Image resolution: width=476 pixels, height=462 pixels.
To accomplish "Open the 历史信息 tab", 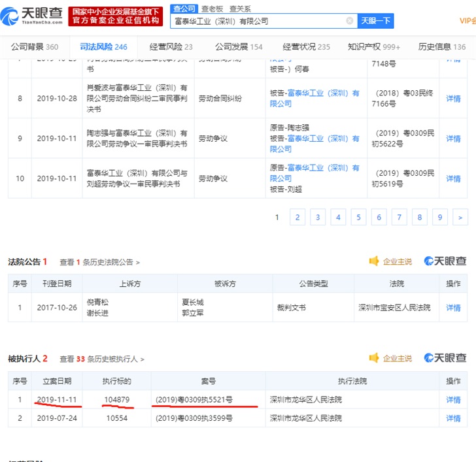I will [x=442, y=47].
